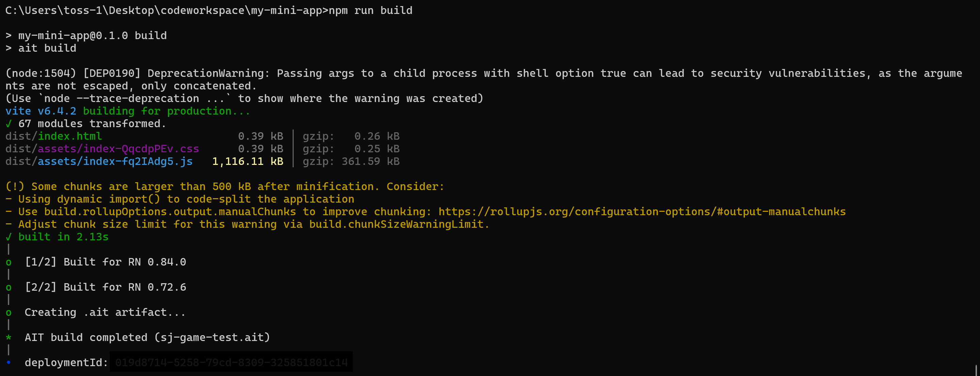Viewport: 980px width, 376px height.
Task: Click the highlighted 1,116.11 kB bundle size
Action: (x=248, y=161)
